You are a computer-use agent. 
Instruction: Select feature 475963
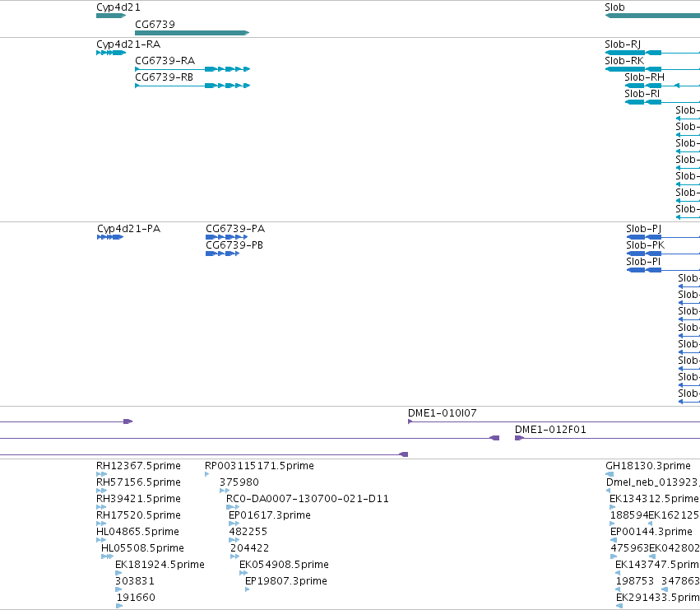click(614, 556)
